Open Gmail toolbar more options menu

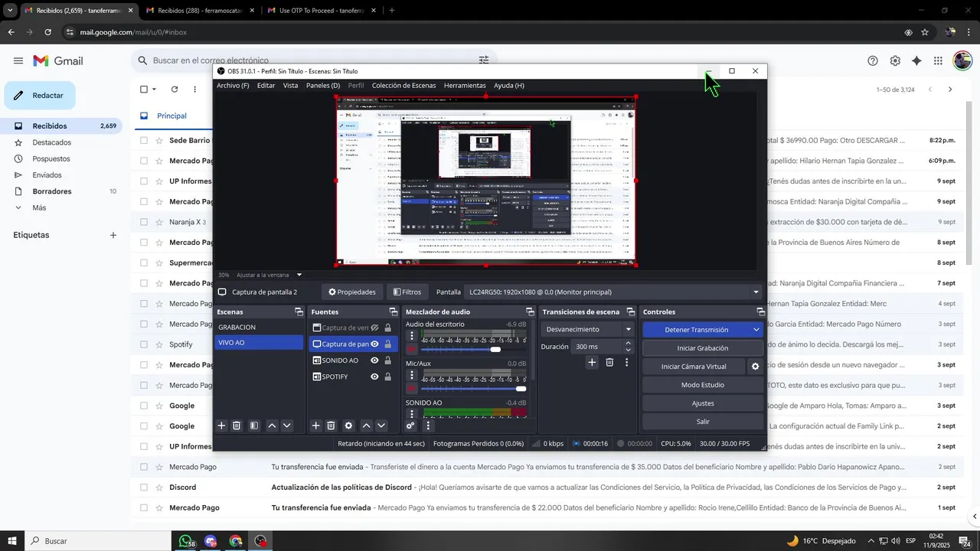pyautogui.click(x=194, y=90)
